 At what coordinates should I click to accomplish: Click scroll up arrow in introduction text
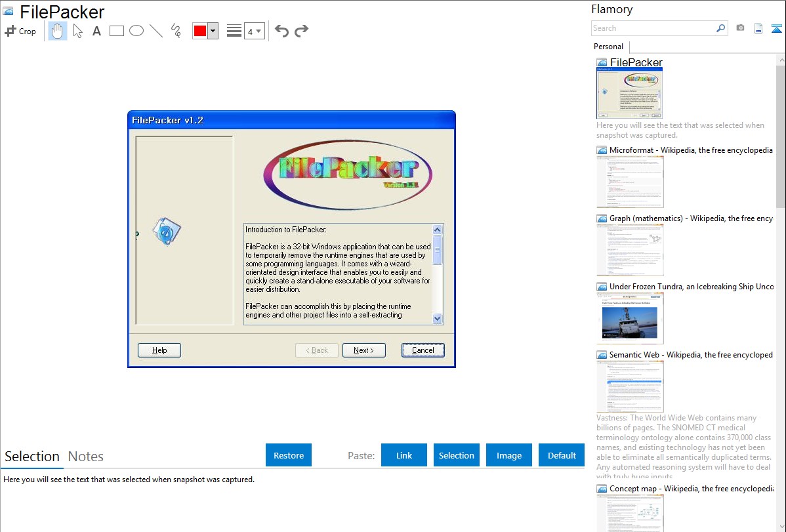coord(437,230)
